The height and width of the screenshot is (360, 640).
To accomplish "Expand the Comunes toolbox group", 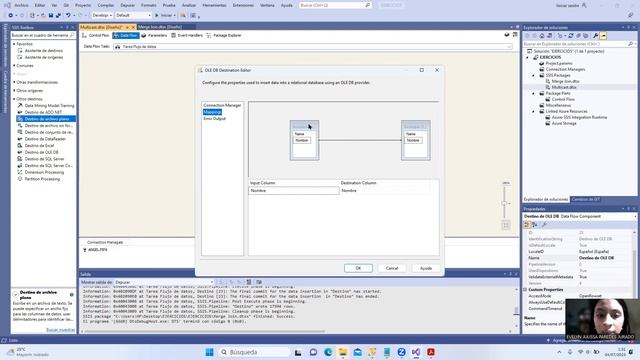I will point(14,65).
